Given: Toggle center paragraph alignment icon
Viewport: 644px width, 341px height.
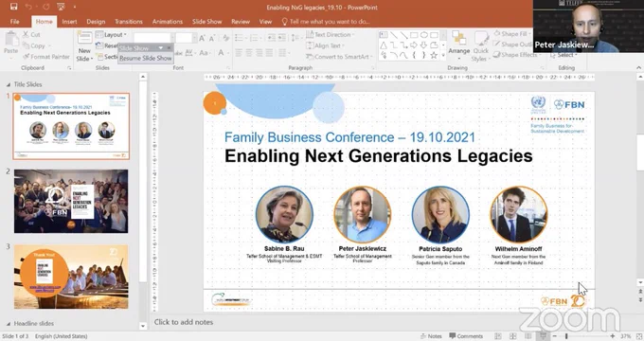Looking at the screenshot, I should [249, 53].
